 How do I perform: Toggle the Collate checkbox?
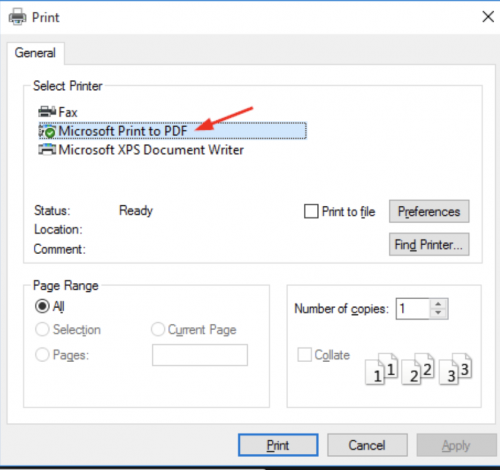point(305,355)
